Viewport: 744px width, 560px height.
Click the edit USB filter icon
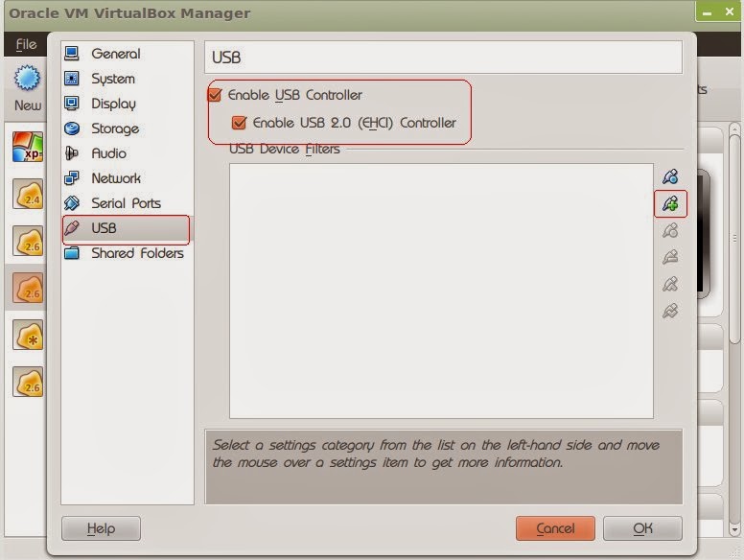[670, 231]
